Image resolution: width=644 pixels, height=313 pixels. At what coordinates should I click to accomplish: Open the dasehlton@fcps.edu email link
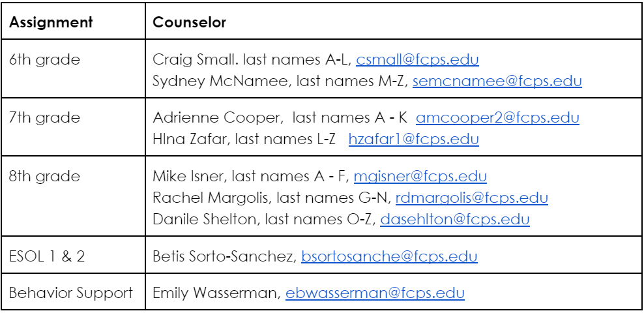(x=454, y=219)
